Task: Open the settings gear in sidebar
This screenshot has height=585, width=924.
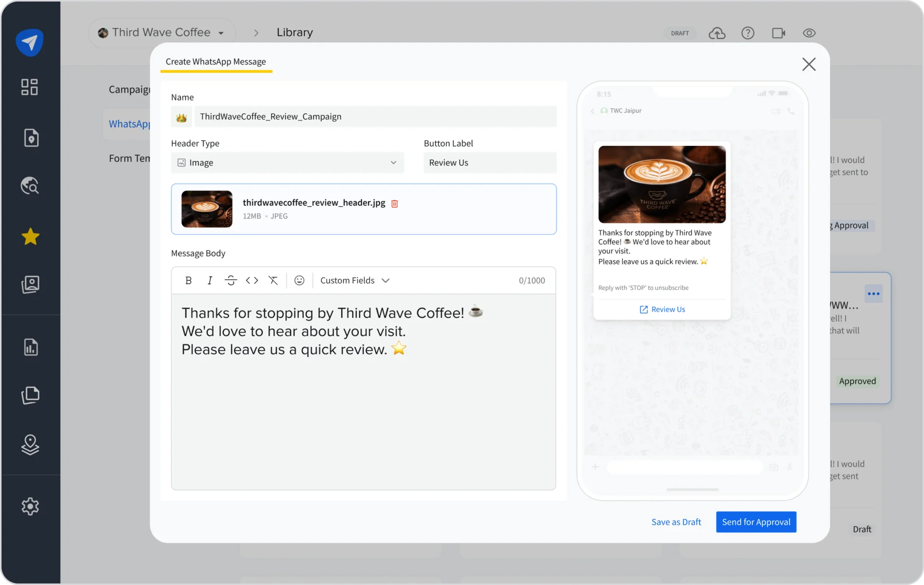Action: pyautogui.click(x=30, y=506)
